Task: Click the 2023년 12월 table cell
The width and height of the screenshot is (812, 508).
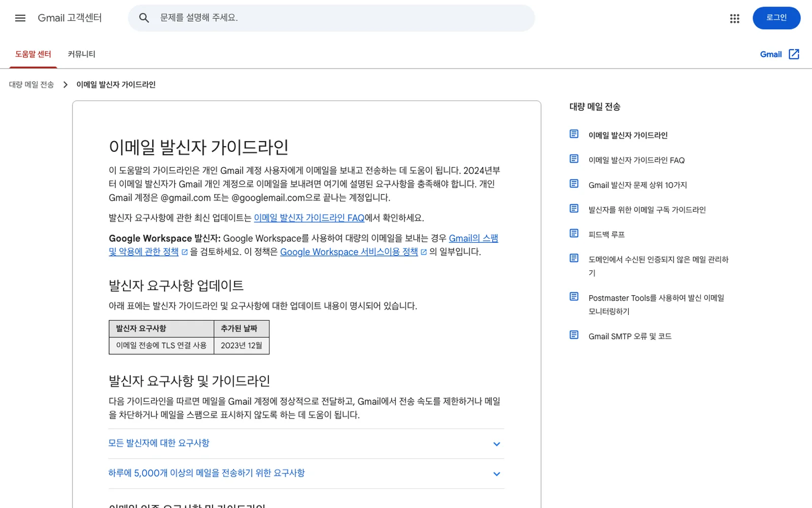Action: [x=242, y=345]
